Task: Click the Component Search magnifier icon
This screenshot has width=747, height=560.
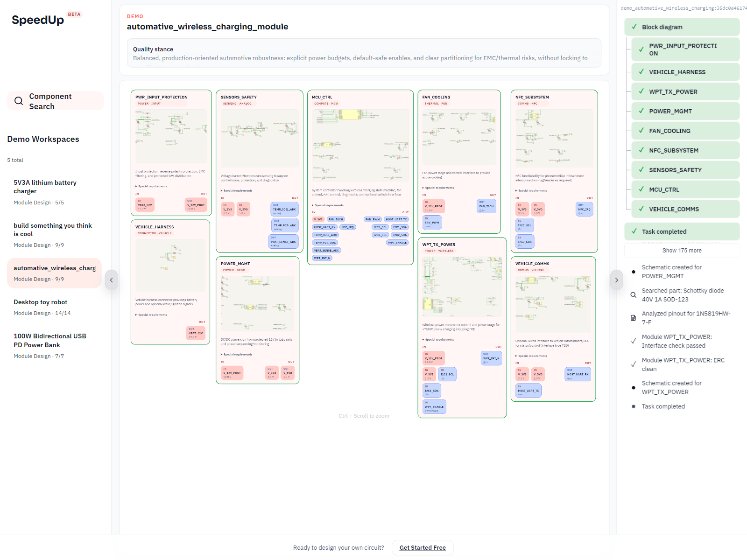Action: click(19, 101)
